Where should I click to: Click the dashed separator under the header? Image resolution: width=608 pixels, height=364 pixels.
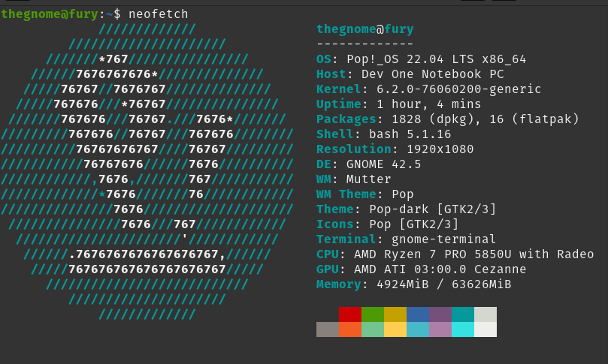point(365,44)
